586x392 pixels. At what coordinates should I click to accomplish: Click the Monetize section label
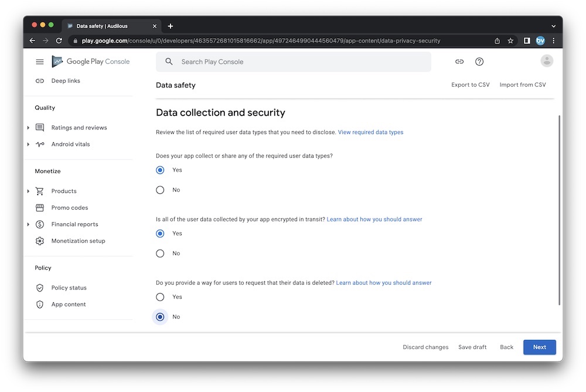(x=47, y=171)
